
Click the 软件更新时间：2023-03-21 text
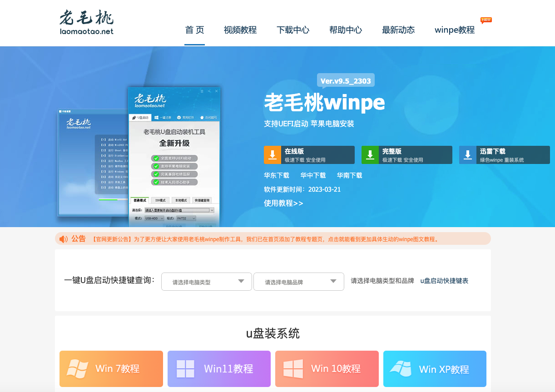point(302,189)
